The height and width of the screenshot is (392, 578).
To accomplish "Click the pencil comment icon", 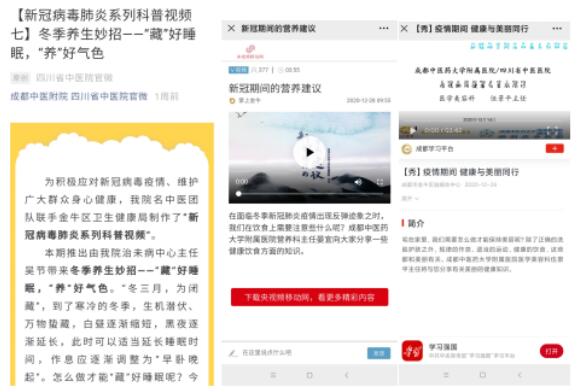I will [233, 353].
